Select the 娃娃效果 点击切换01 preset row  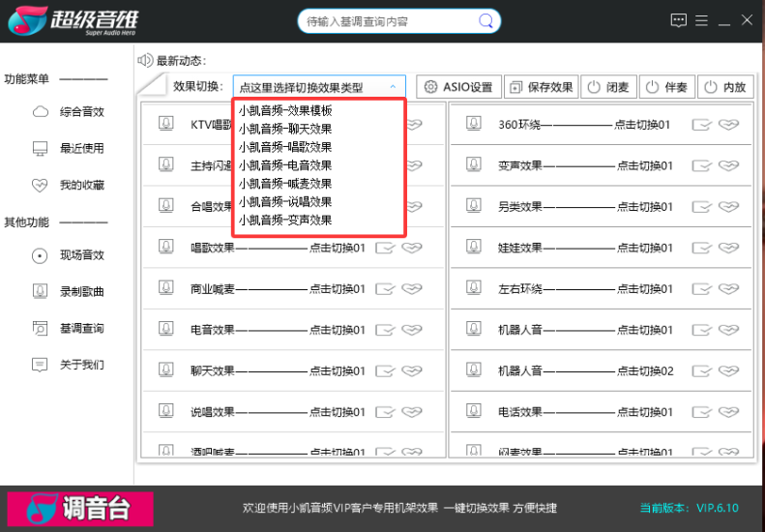[x=602, y=248]
